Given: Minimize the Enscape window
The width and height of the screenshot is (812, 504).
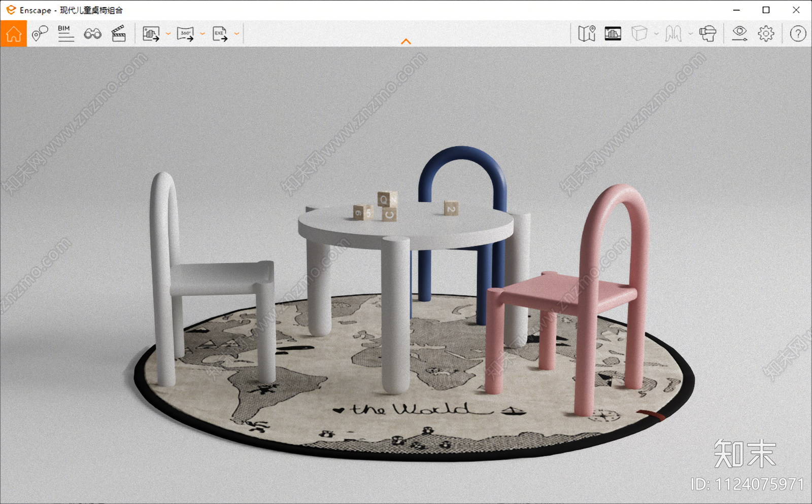Looking at the screenshot, I should point(736,10).
